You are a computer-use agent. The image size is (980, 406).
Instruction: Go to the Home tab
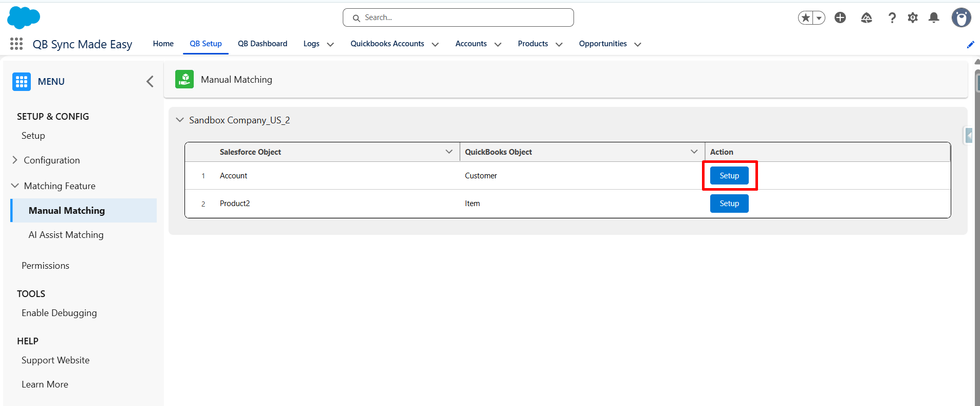pyautogui.click(x=163, y=44)
